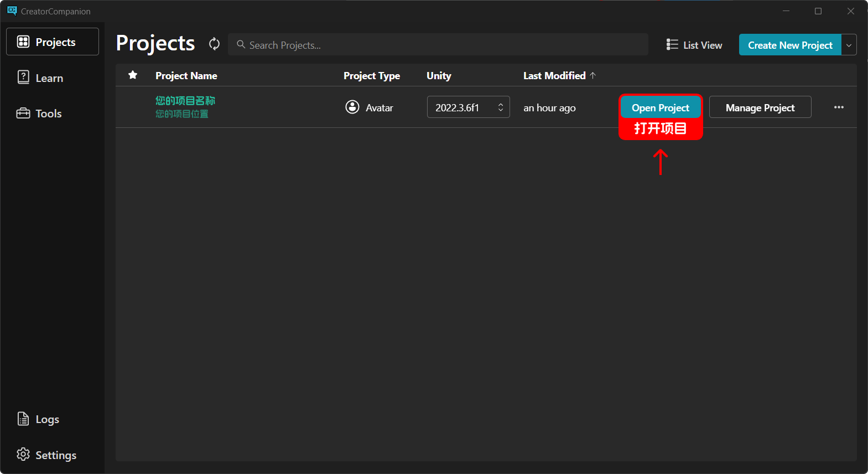Open the Projects sidebar tab

(x=53, y=42)
